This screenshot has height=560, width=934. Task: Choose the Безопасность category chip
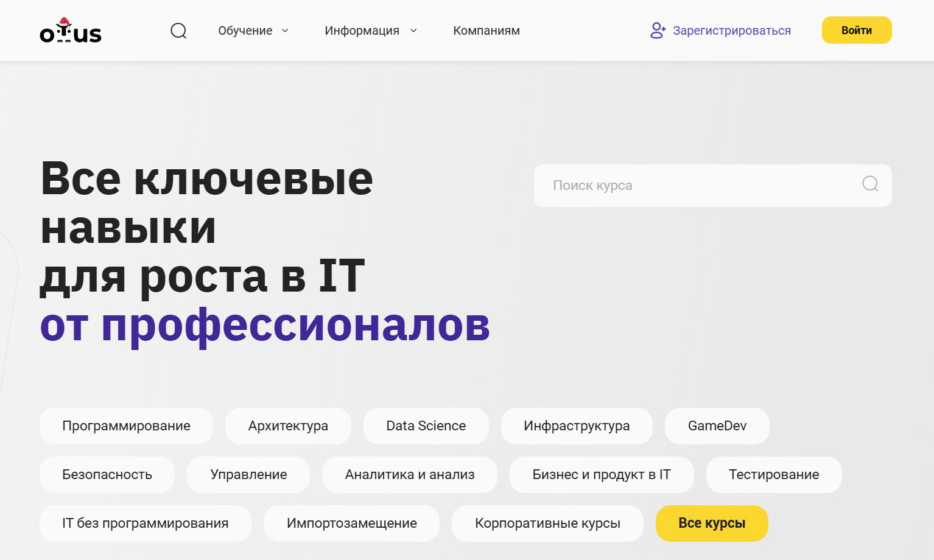tap(107, 475)
